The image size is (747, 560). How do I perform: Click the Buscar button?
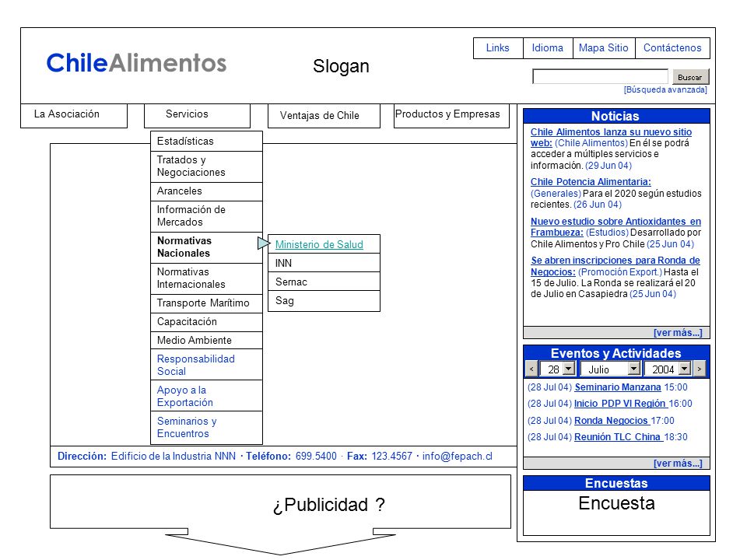(690, 77)
